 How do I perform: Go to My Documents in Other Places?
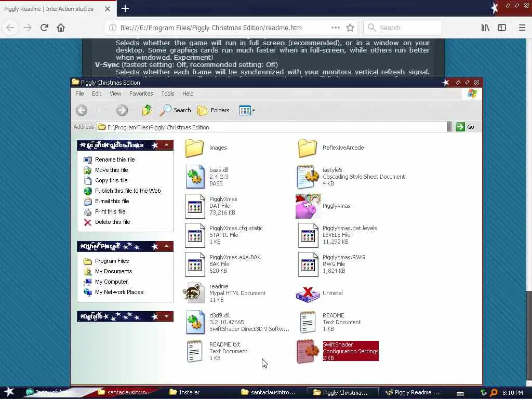(113, 271)
